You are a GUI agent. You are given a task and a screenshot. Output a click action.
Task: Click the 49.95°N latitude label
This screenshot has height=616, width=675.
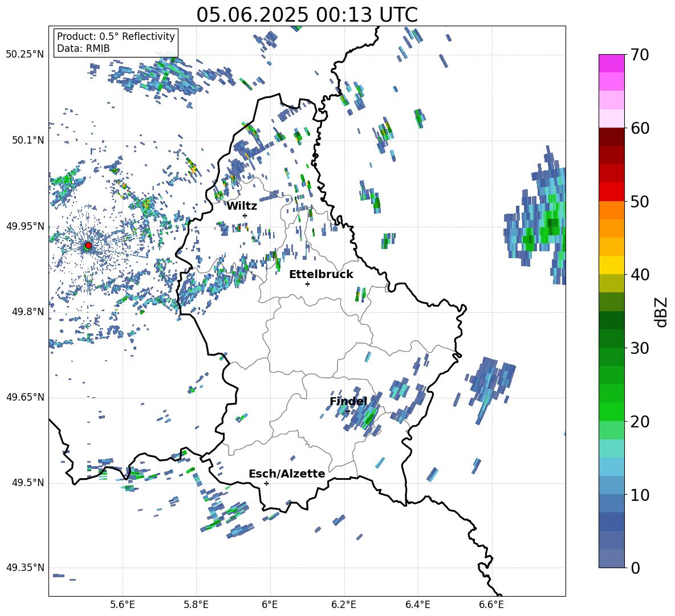[x=25, y=226]
